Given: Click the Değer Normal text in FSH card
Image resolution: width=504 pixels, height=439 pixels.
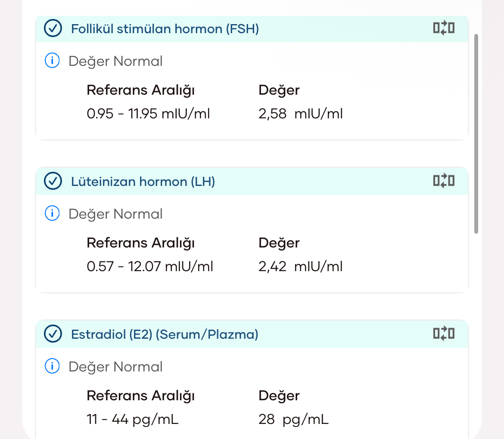Looking at the screenshot, I should click(x=115, y=62).
